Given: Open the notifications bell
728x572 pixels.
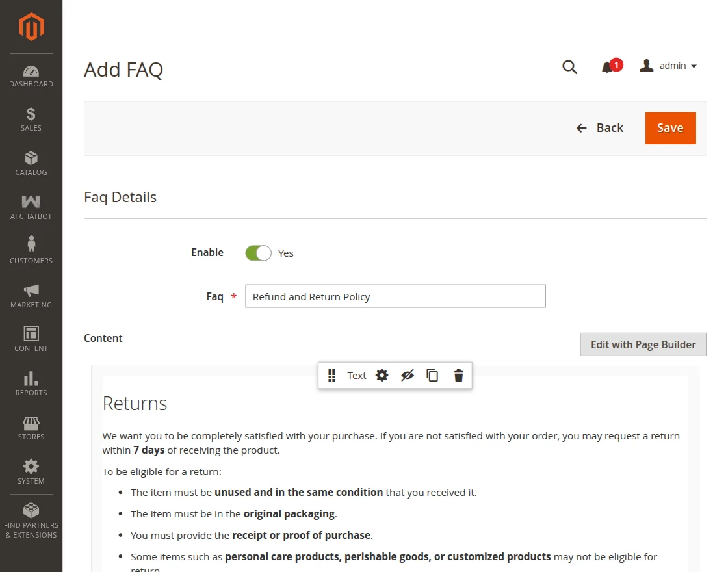Looking at the screenshot, I should coord(608,67).
